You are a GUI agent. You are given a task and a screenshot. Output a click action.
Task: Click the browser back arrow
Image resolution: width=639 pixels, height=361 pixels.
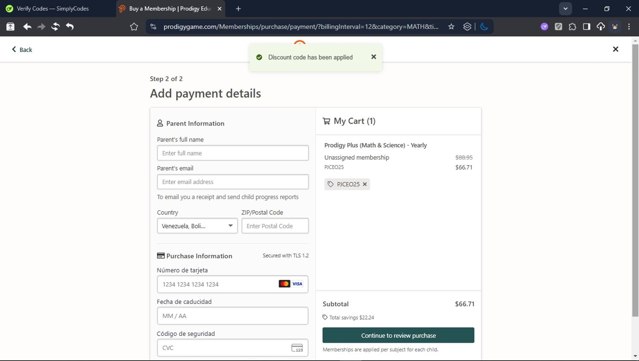(x=27, y=26)
